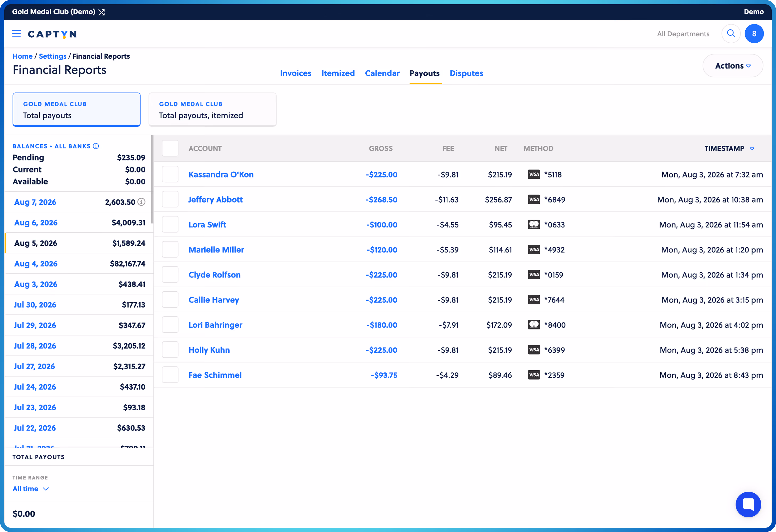This screenshot has width=776, height=532.
Task: Select the Jul 30, 2026 payout date
Action: pyautogui.click(x=35, y=305)
